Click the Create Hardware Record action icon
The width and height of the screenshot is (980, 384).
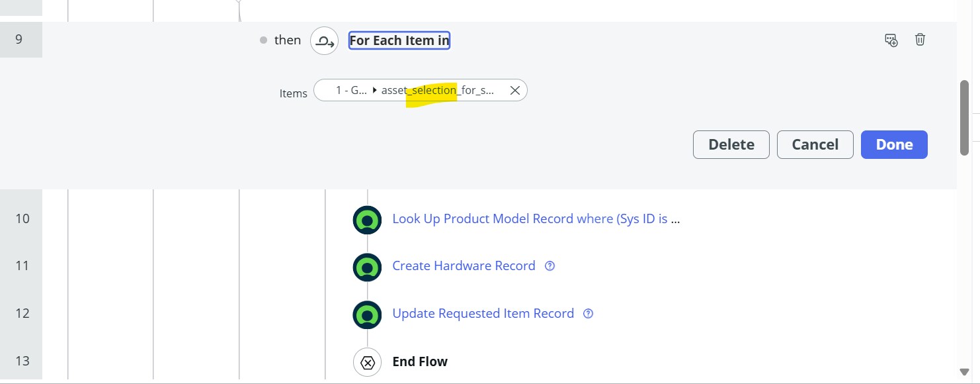(x=367, y=267)
